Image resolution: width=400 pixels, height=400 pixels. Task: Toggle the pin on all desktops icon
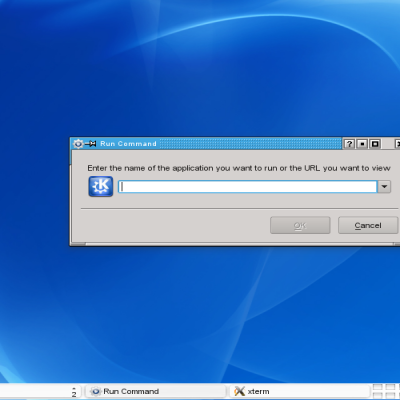[90, 144]
